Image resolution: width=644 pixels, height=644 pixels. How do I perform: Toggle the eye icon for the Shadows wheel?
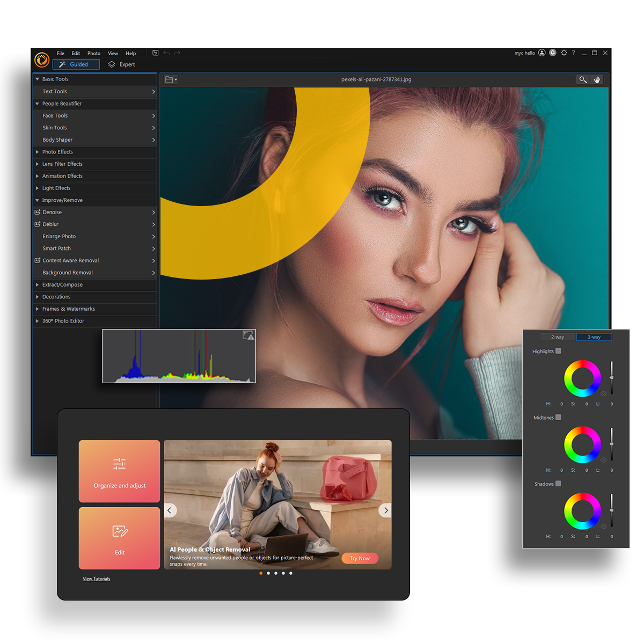[x=604, y=526]
